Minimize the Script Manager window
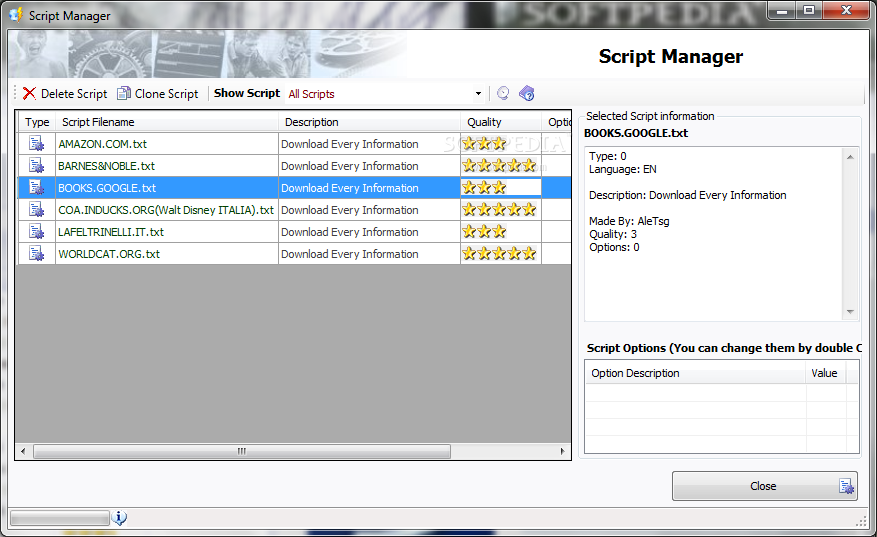Image resolution: width=877 pixels, height=537 pixels. tap(782, 11)
